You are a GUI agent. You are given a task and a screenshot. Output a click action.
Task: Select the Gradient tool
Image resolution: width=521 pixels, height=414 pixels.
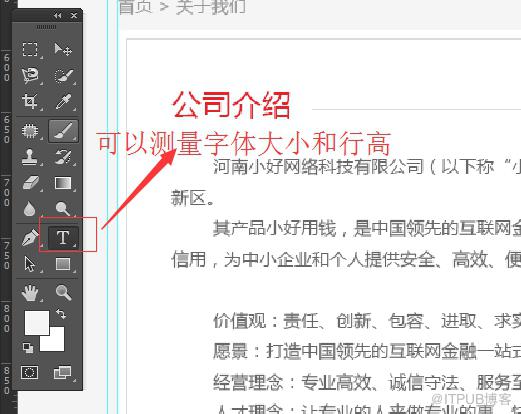tap(63, 183)
